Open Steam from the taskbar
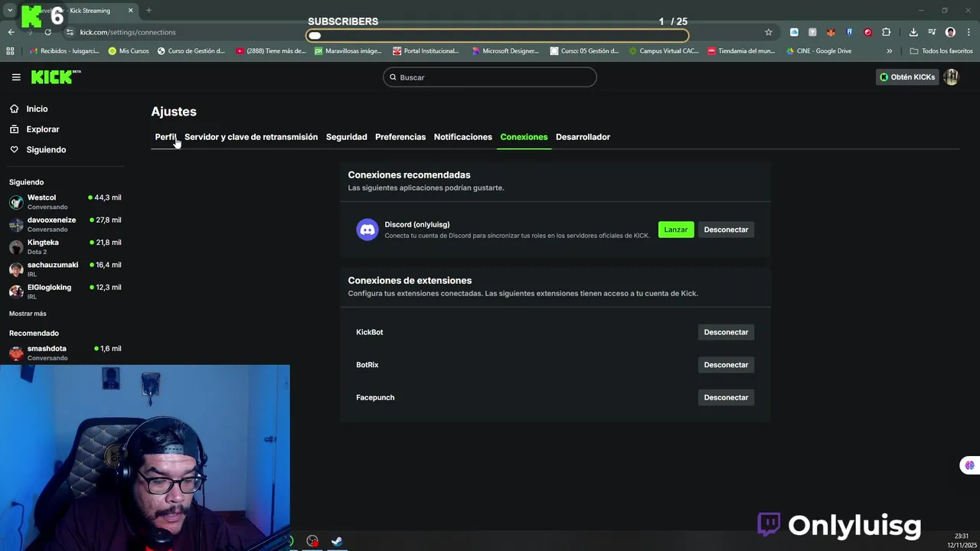Image resolution: width=980 pixels, height=551 pixels. [x=336, y=541]
